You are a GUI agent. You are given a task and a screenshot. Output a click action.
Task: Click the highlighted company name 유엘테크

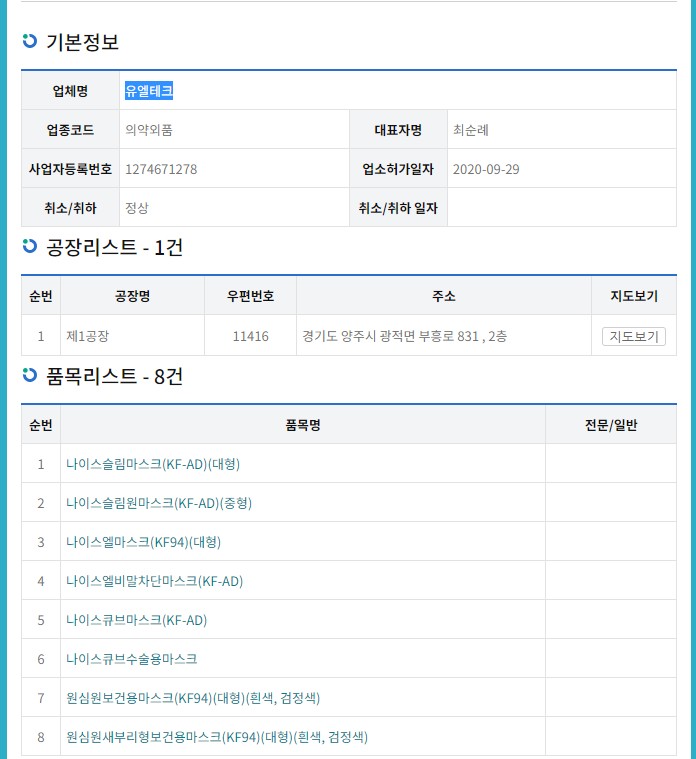(x=149, y=91)
